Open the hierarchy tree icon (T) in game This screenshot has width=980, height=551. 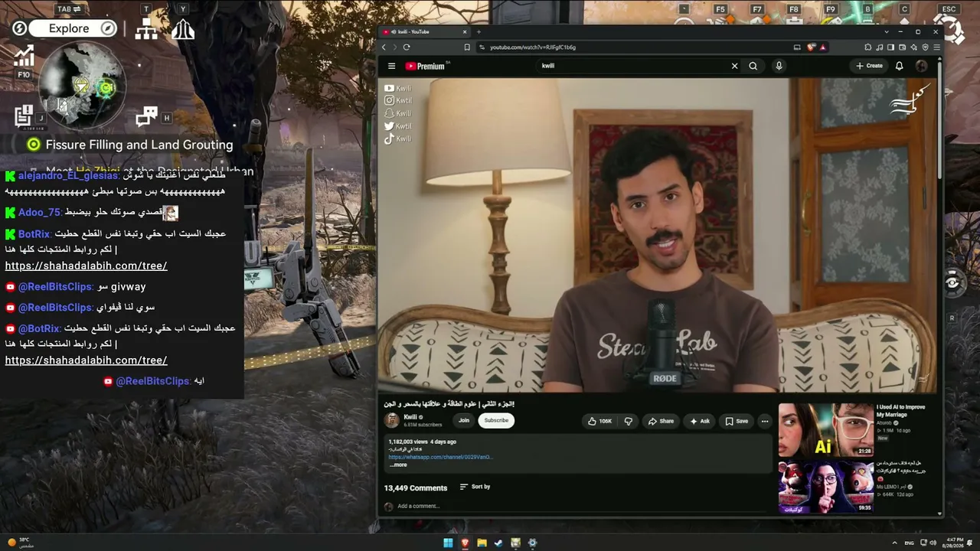click(x=146, y=29)
